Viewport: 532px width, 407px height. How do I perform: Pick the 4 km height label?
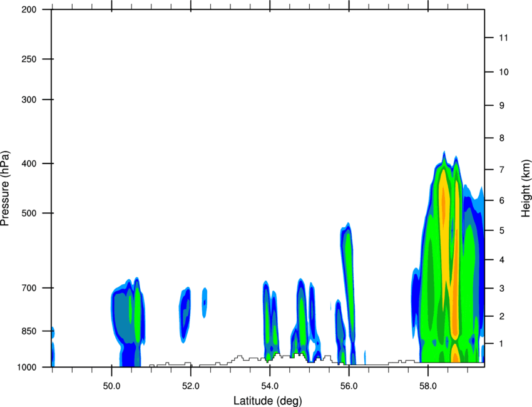click(502, 260)
